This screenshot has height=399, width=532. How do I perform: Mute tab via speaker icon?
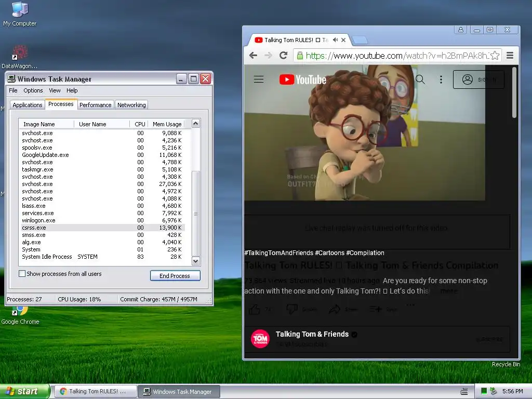click(335, 40)
